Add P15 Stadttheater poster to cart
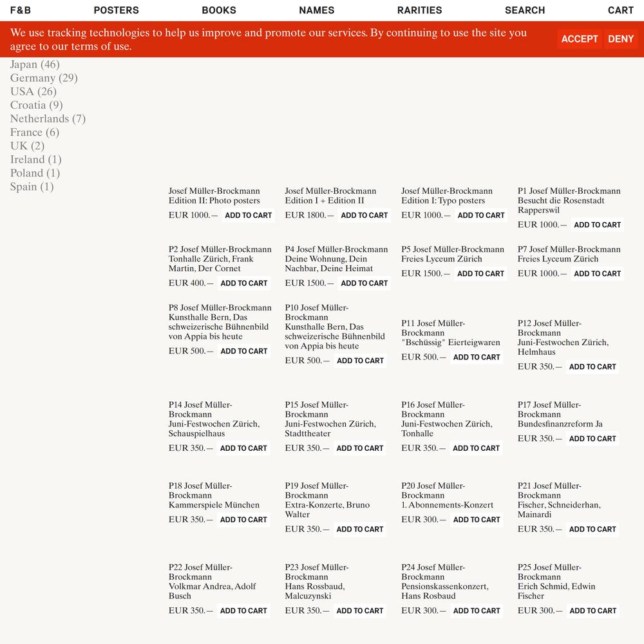The height and width of the screenshot is (644, 644). pos(359,448)
